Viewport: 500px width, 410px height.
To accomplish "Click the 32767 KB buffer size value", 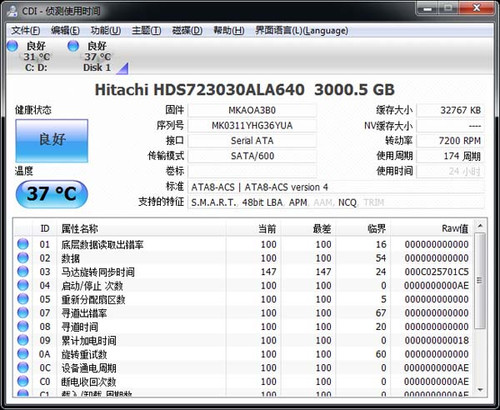I will pyautogui.click(x=450, y=110).
